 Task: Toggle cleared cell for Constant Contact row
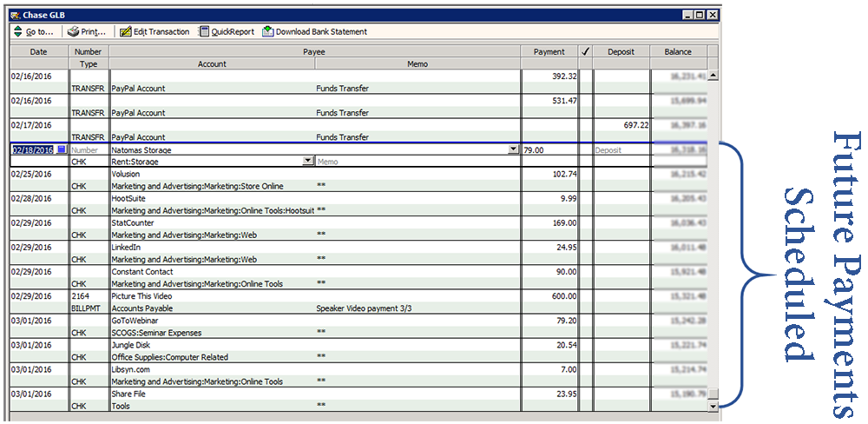tap(585, 272)
